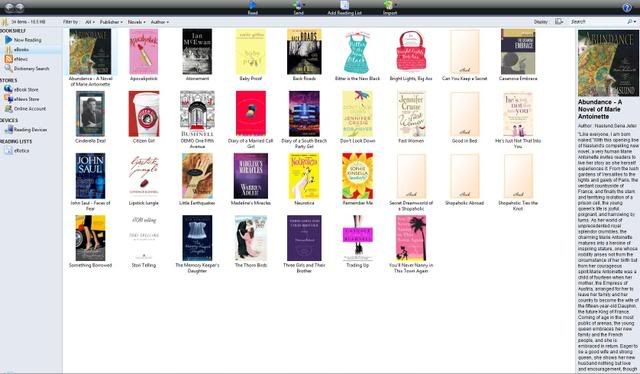Select the Atonement book cover
This screenshot has width=640, height=374.
click(197, 51)
